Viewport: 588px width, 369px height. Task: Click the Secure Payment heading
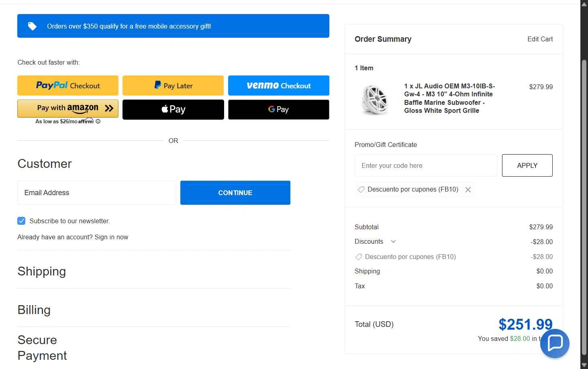click(42, 348)
